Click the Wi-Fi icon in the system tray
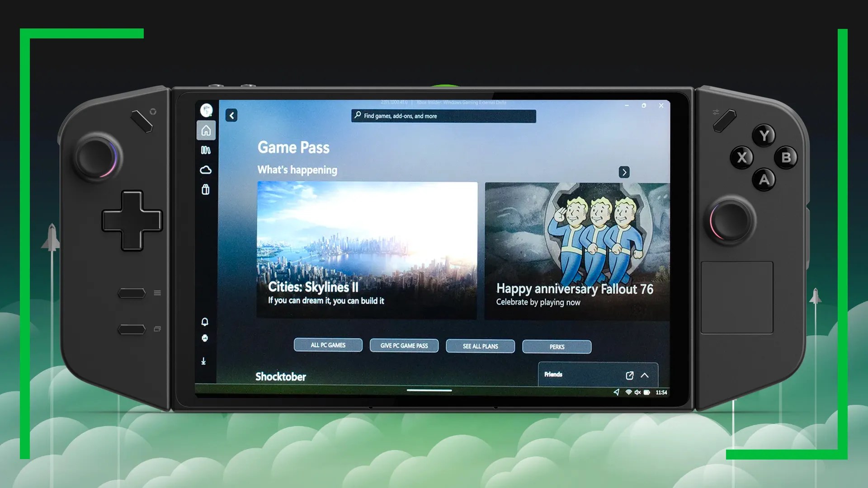 click(x=629, y=393)
